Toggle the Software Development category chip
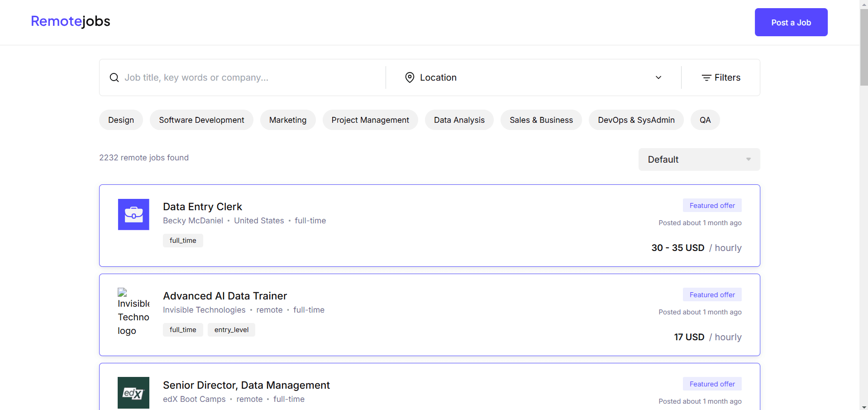868x410 pixels. [201, 120]
